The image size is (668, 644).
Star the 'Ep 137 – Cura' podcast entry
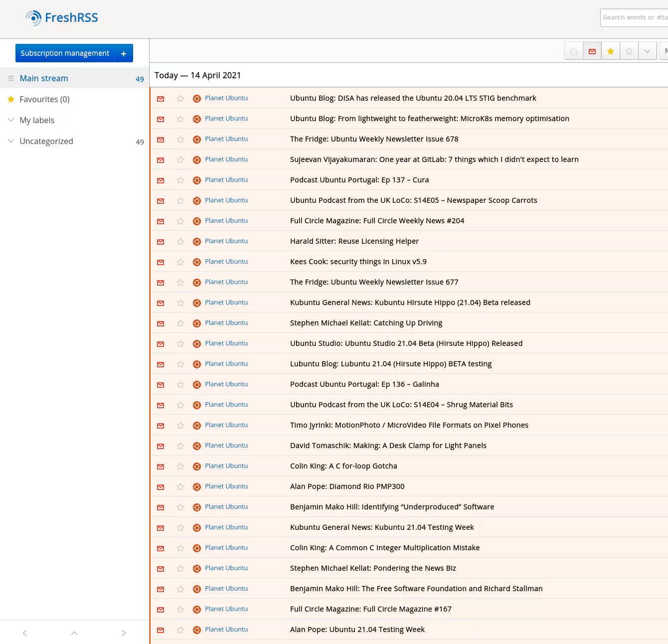(x=180, y=180)
